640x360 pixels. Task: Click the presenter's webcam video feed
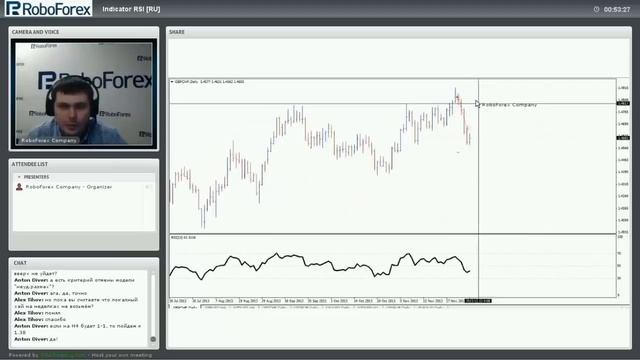84,94
